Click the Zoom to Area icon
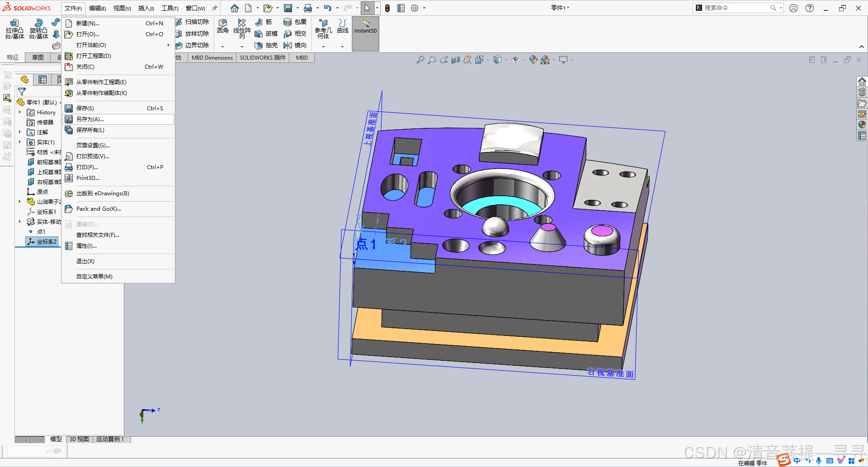868x467 pixels. point(432,60)
